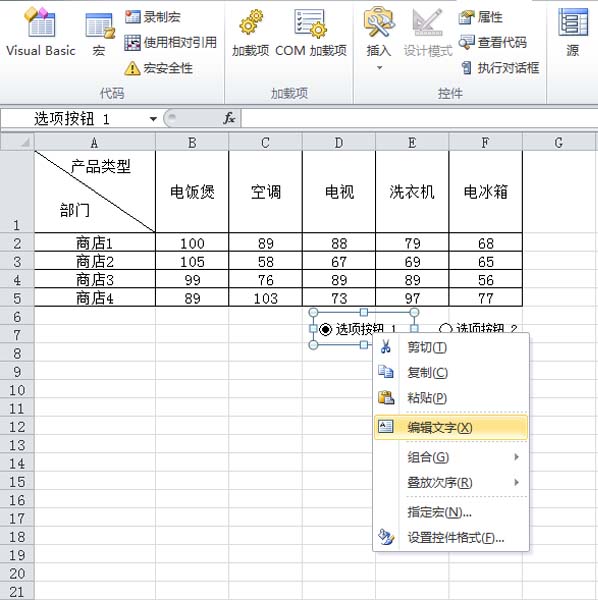This screenshot has width=598, height=600.
Task: Select cell with value 103
Action: point(266,298)
